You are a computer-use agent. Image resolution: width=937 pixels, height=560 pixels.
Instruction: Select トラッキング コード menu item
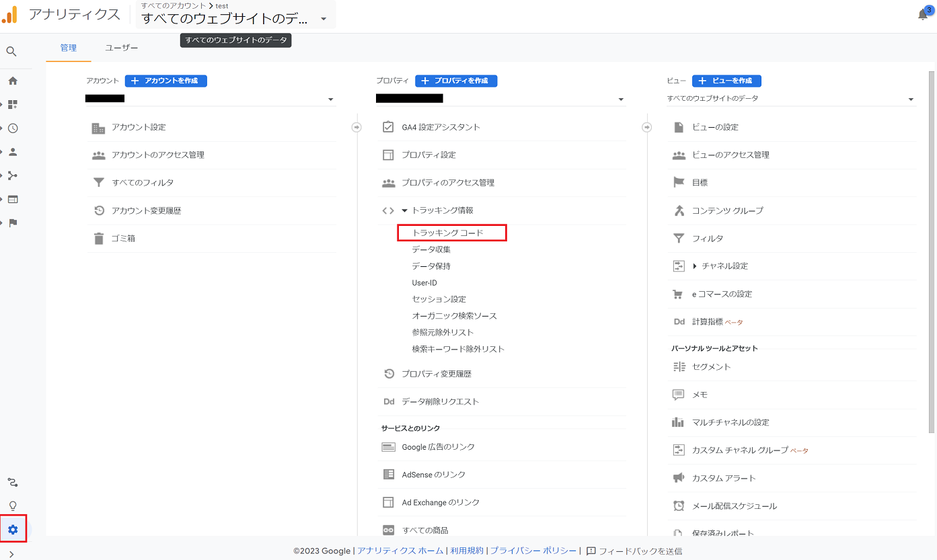coord(448,233)
